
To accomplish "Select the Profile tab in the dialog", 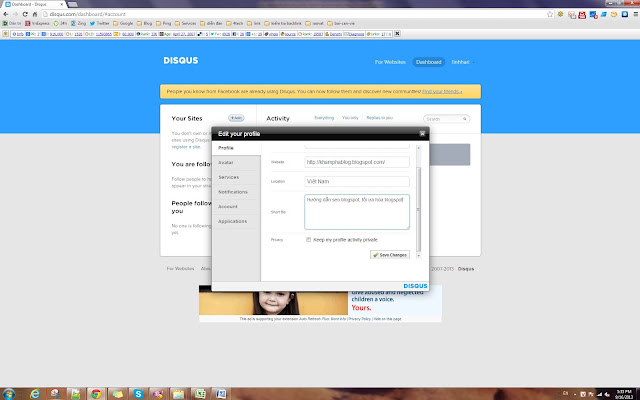I will (236, 148).
